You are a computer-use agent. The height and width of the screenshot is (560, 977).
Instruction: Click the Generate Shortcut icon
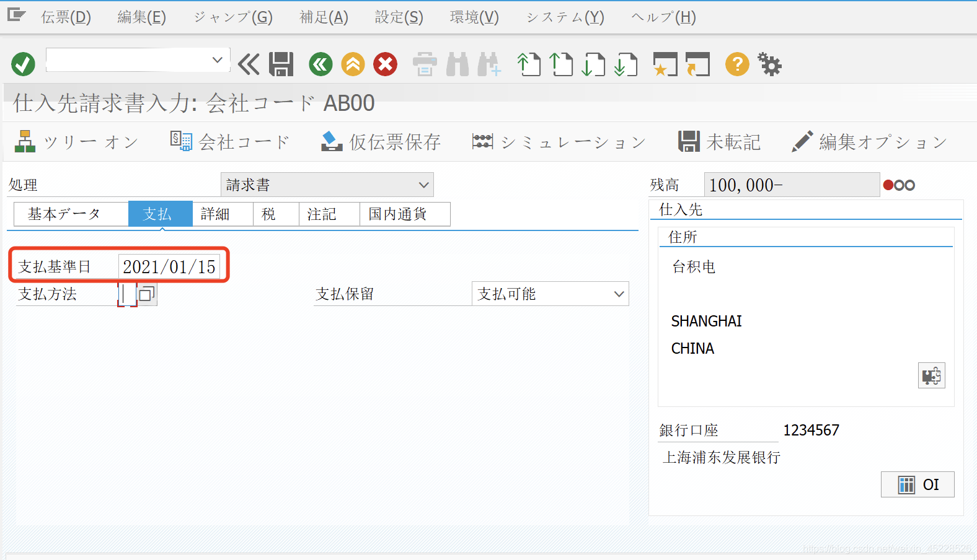tap(697, 64)
